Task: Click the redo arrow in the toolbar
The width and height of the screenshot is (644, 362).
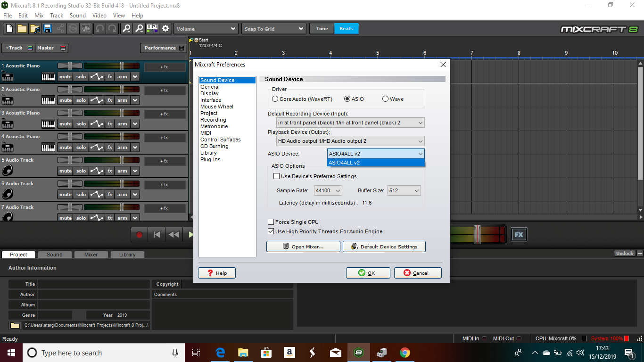Action: [x=112, y=29]
